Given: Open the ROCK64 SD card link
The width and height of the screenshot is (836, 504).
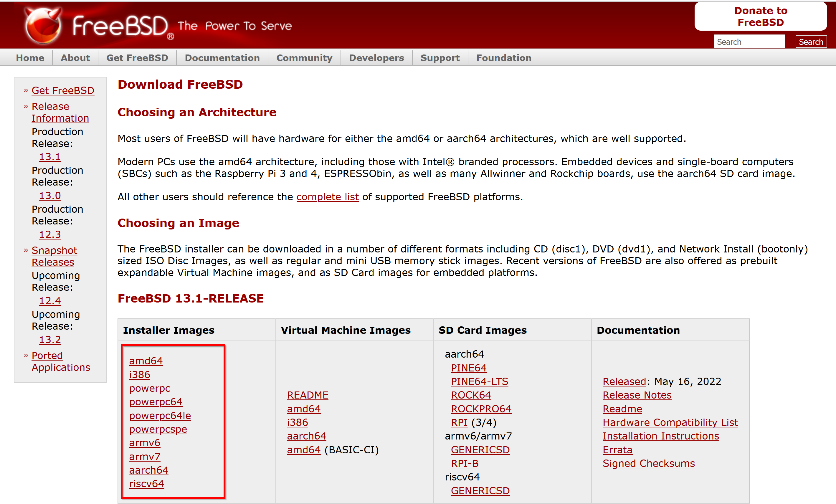Looking at the screenshot, I should (471, 395).
